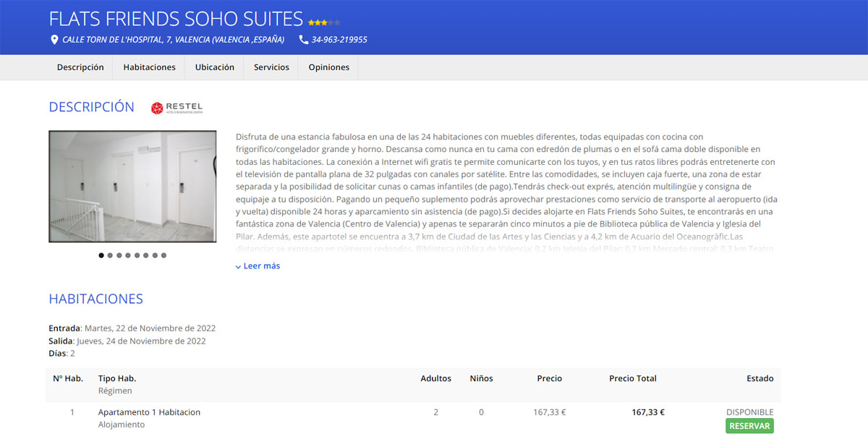This screenshot has width=868, height=434.
Task: Click the address CALLE TORN DE L'HOSPITAL
Action: pyautogui.click(x=174, y=40)
